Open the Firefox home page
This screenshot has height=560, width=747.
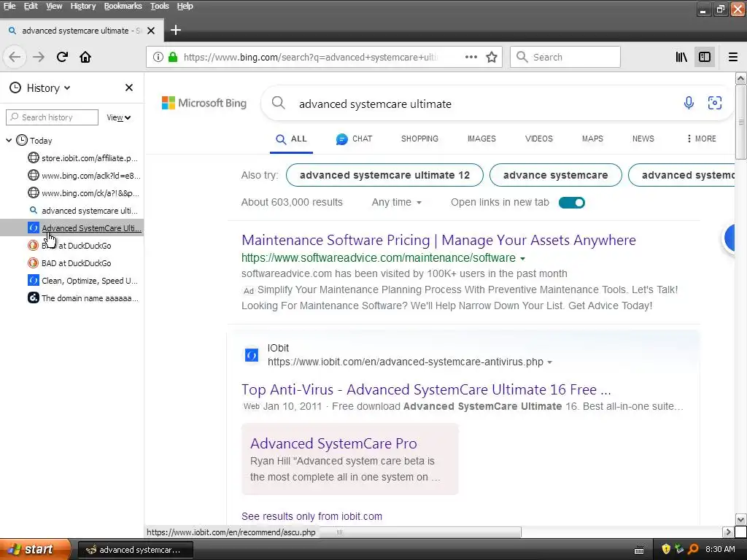85,57
